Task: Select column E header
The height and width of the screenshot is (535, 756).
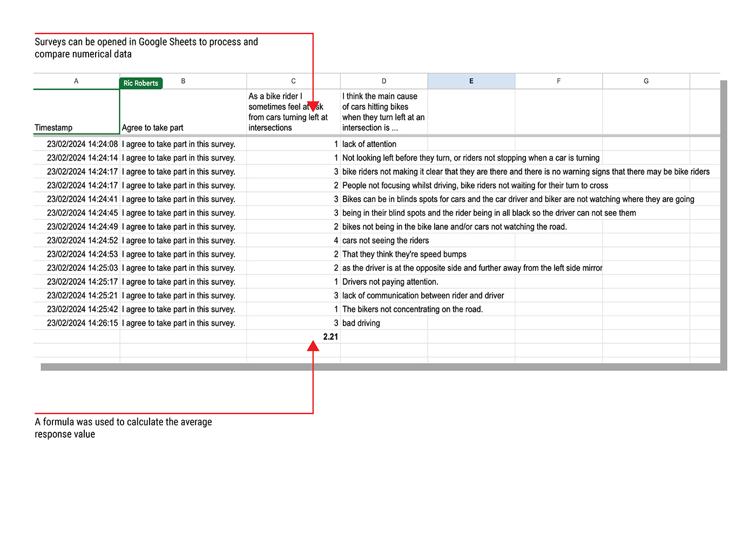Action: click(471, 81)
